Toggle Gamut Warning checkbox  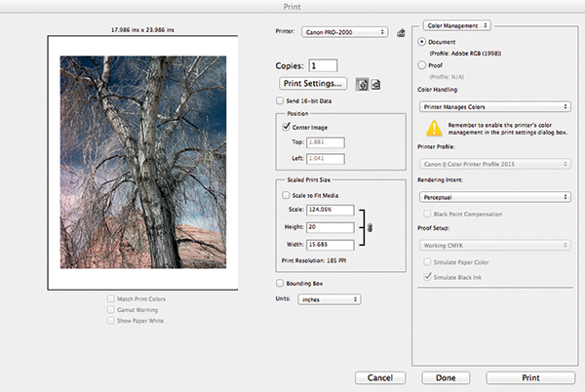[110, 309]
